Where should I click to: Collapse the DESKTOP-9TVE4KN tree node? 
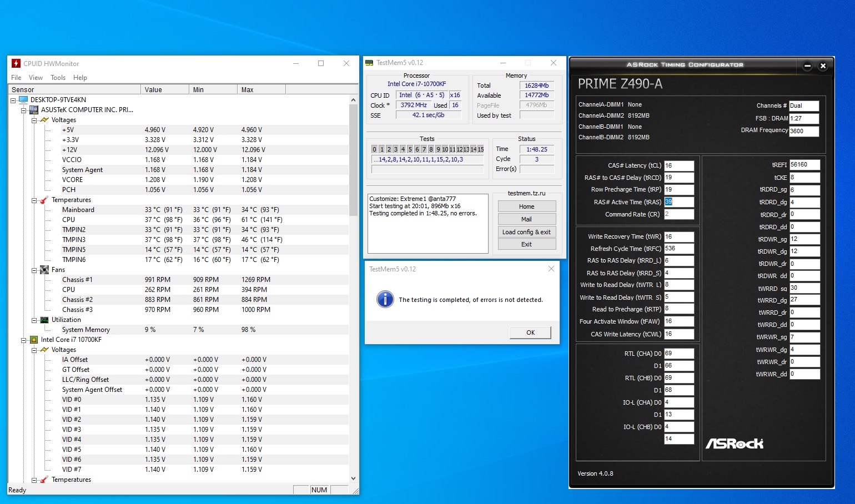13,100
